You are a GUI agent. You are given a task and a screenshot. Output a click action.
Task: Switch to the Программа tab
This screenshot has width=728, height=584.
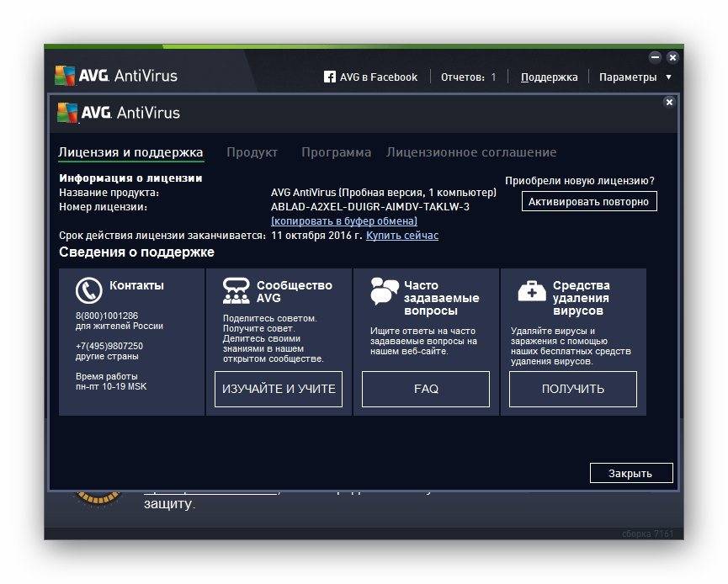click(x=336, y=152)
